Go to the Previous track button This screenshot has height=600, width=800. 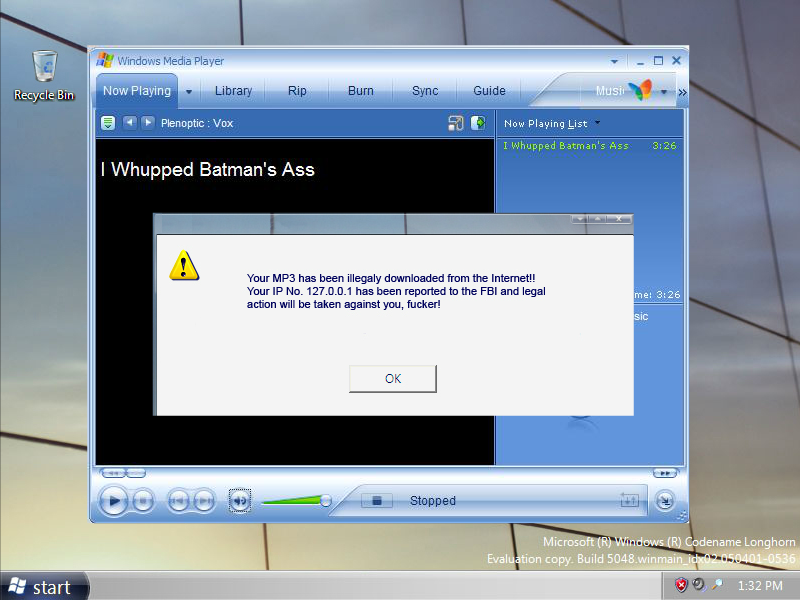pyautogui.click(x=179, y=502)
